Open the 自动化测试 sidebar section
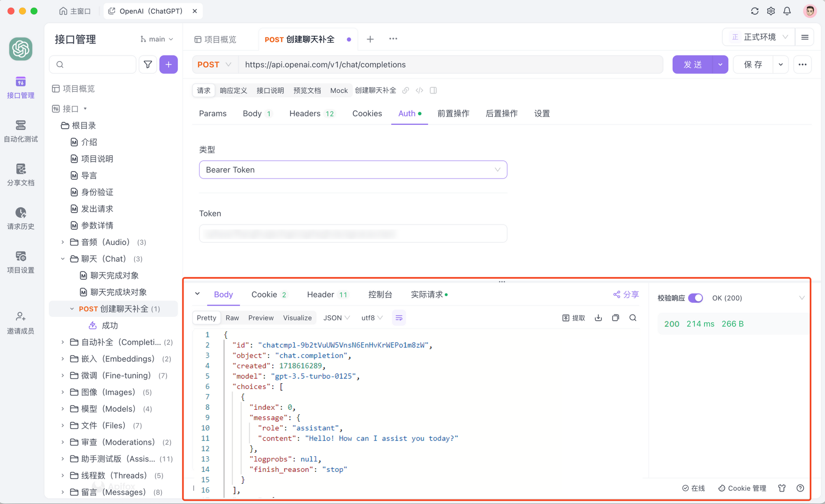Image resolution: width=825 pixels, height=504 pixels. [x=21, y=131]
